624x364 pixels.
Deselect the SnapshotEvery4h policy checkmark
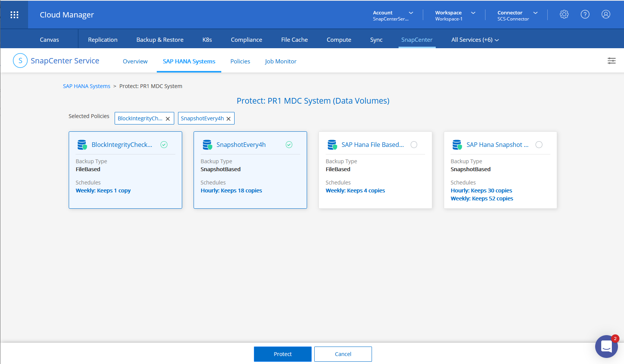click(x=289, y=145)
